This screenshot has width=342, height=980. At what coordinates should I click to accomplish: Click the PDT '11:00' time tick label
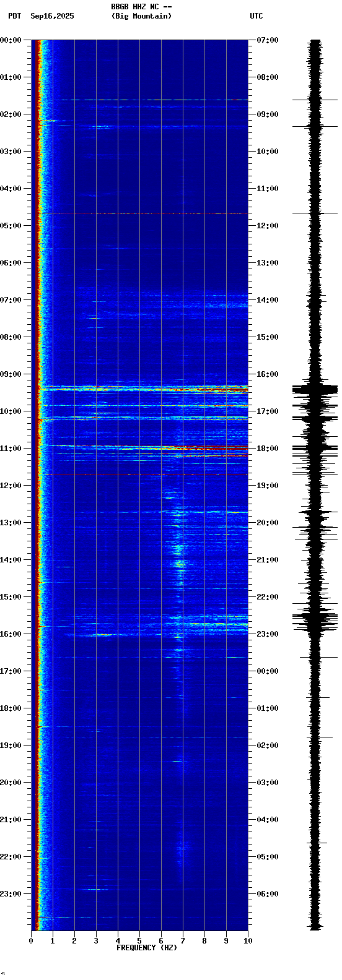click(x=11, y=449)
